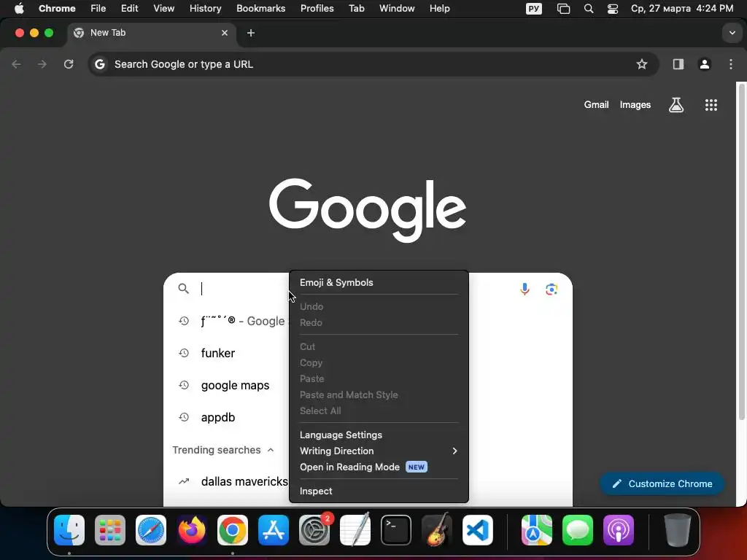Open the Profiles menu
Image resolution: width=747 pixels, height=560 pixels.
317,9
